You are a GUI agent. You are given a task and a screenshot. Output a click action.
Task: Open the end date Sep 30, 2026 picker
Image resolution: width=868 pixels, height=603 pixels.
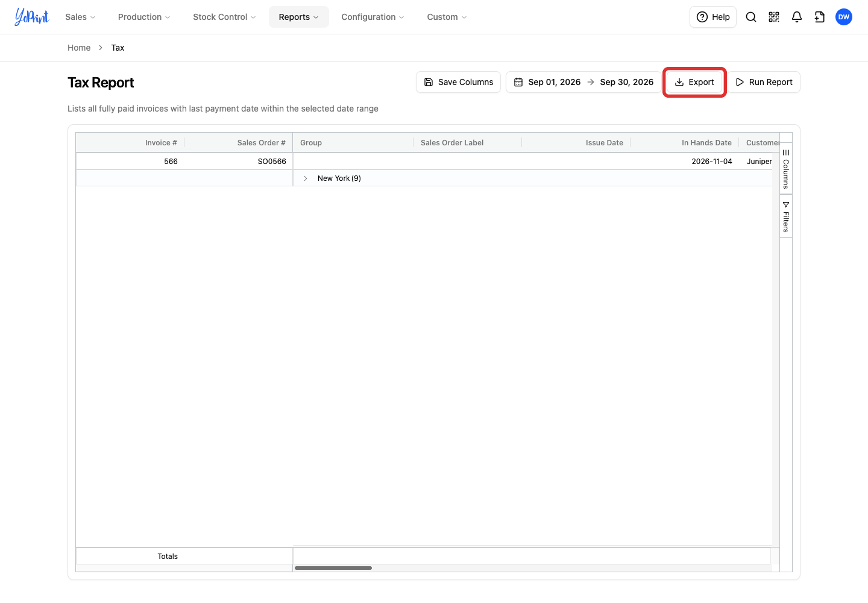(627, 82)
